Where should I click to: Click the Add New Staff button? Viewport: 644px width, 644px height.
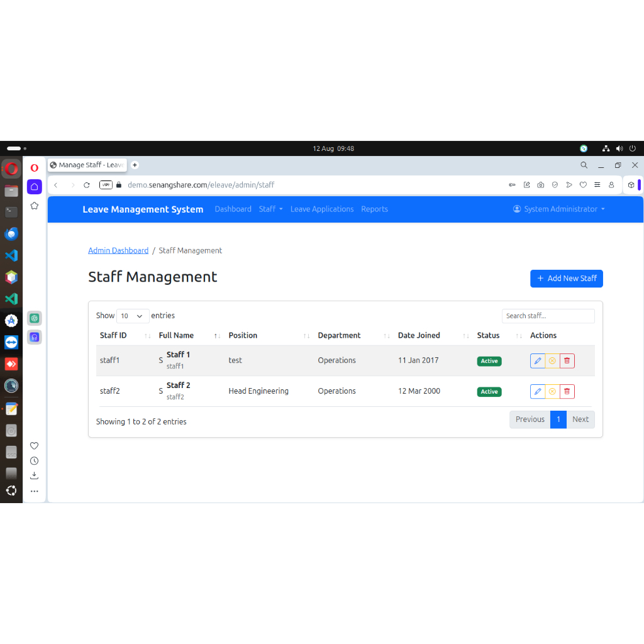pyautogui.click(x=566, y=279)
